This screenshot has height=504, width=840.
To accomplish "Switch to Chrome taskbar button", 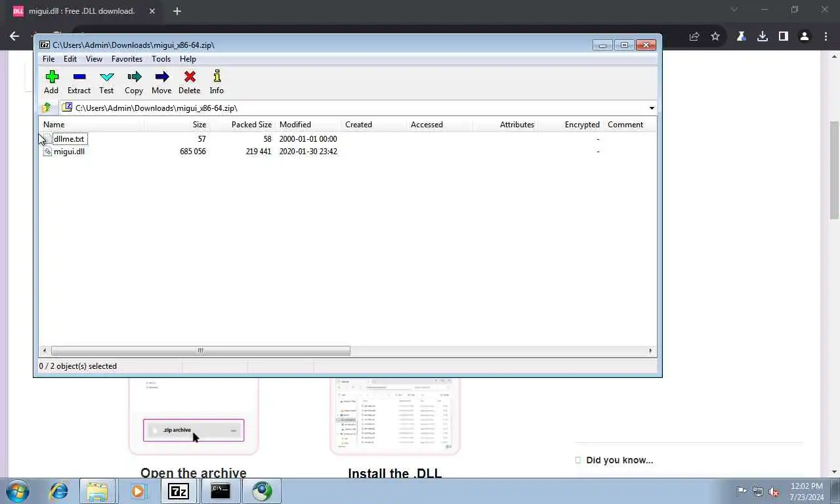I will [262, 491].
